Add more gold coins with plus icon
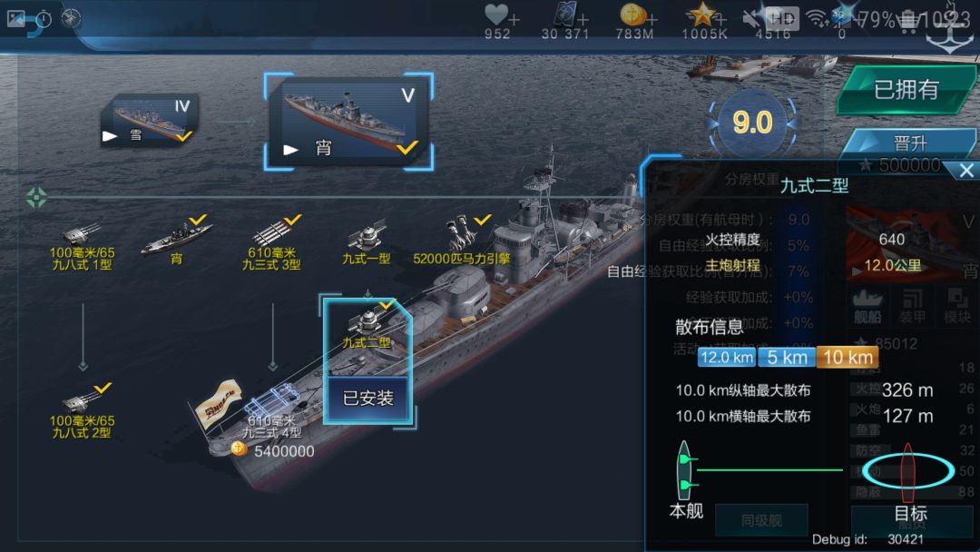 [x=652, y=19]
